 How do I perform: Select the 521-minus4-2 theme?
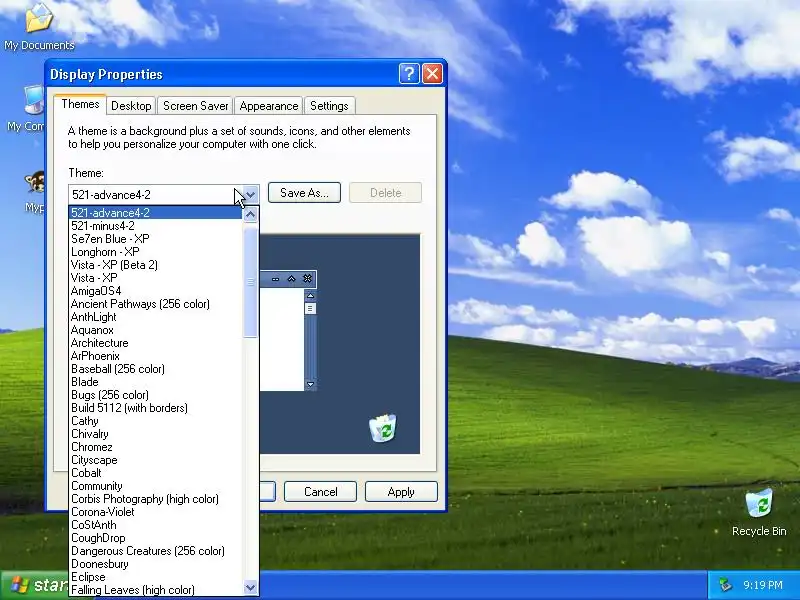coord(156,226)
